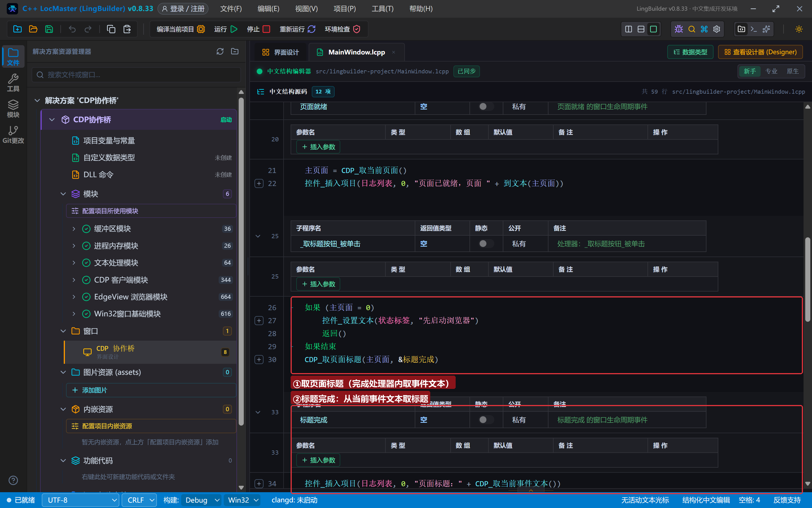Open the search magnifier toolbar icon
The image size is (812, 508).
point(692,29)
